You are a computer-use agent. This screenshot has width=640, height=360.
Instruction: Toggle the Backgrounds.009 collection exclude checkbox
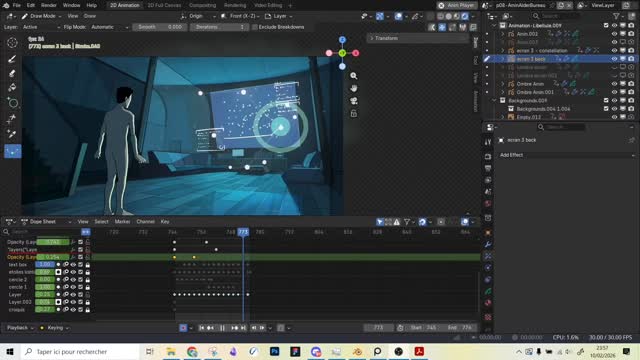click(x=606, y=100)
